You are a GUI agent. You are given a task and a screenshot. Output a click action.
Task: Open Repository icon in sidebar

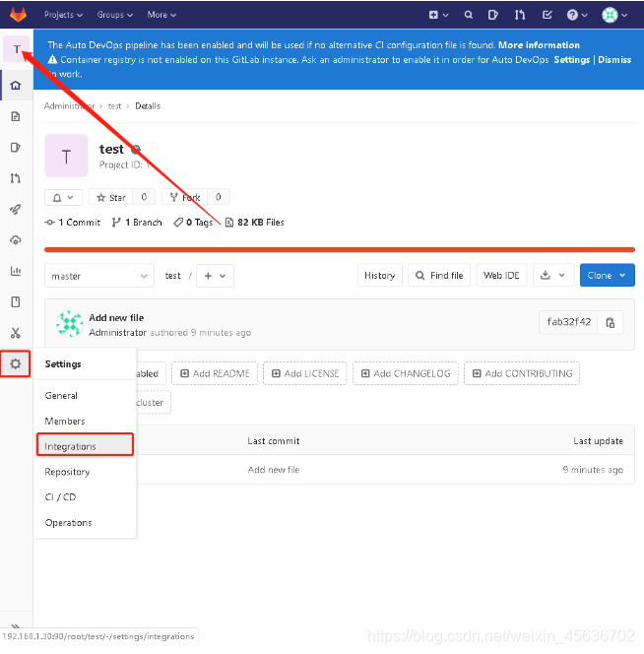coord(16,116)
